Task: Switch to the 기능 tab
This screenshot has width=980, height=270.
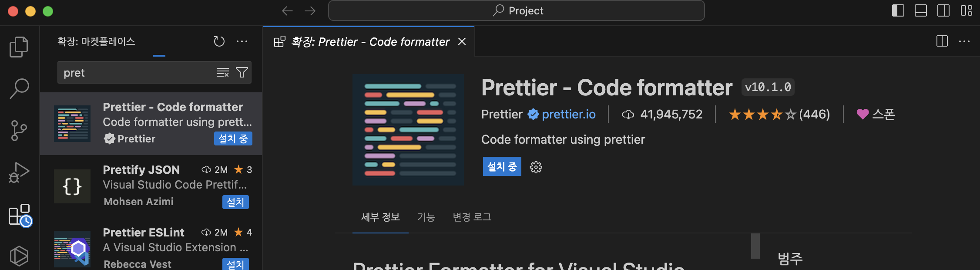Action: point(426,217)
